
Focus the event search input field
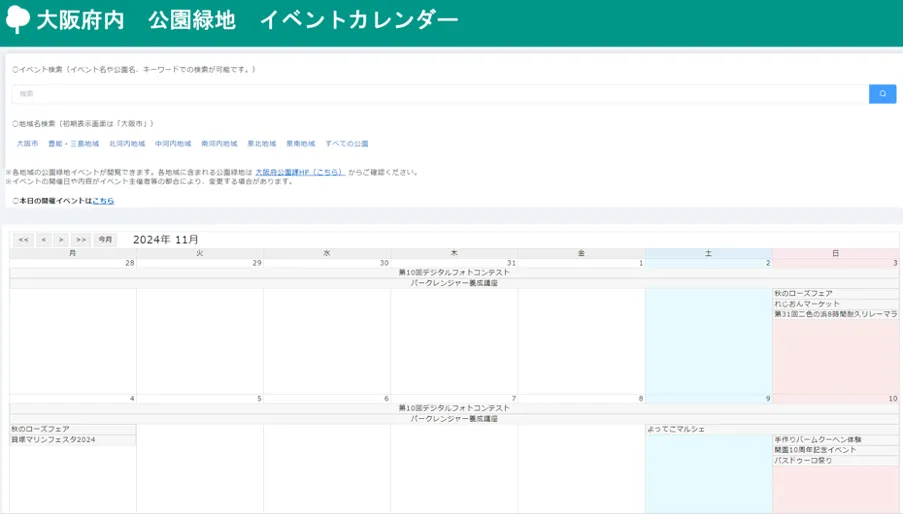tap(440, 94)
